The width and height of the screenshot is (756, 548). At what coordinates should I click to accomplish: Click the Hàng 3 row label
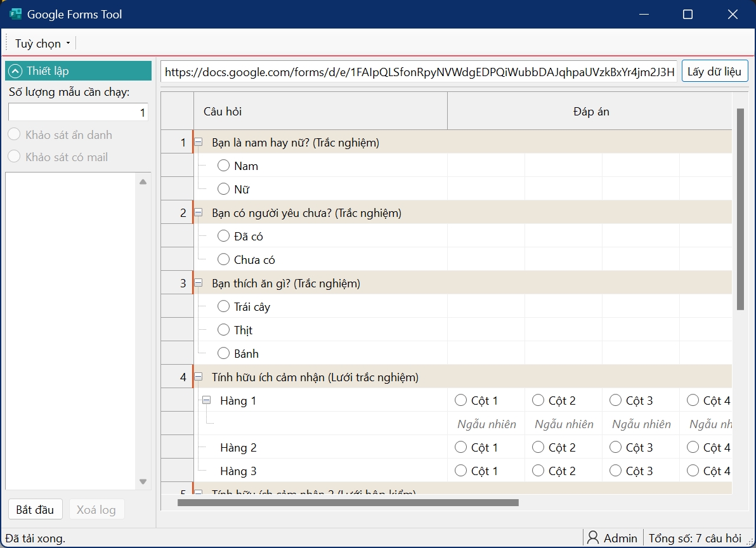238,471
